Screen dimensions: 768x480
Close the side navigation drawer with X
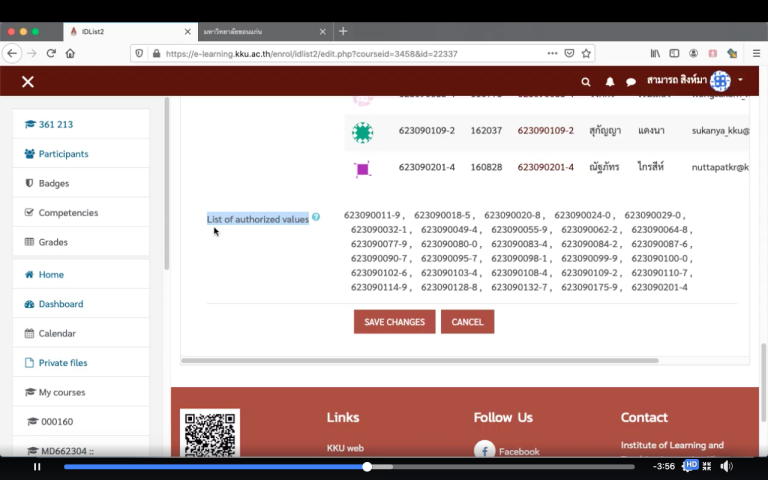(x=28, y=81)
